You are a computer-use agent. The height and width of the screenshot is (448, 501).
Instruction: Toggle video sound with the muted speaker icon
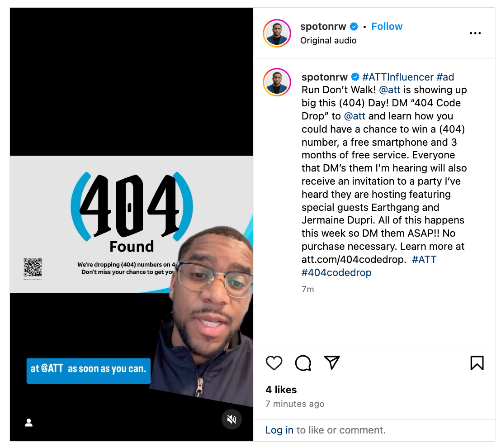(232, 419)
